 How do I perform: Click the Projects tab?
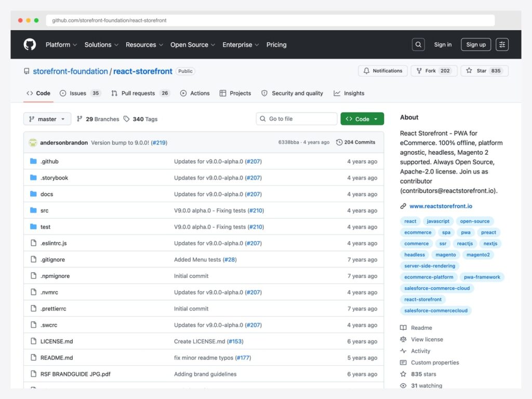[x=235, y=94]
